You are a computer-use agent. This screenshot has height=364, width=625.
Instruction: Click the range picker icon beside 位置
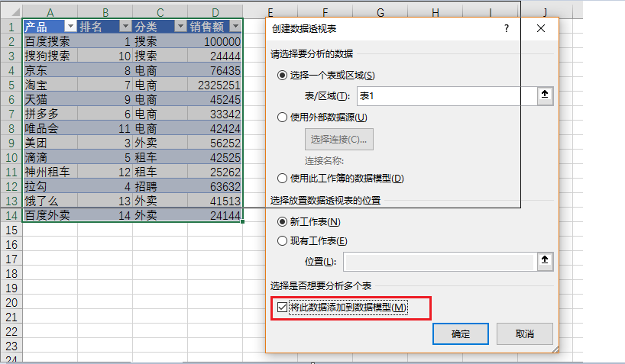(x=545, y=260)
